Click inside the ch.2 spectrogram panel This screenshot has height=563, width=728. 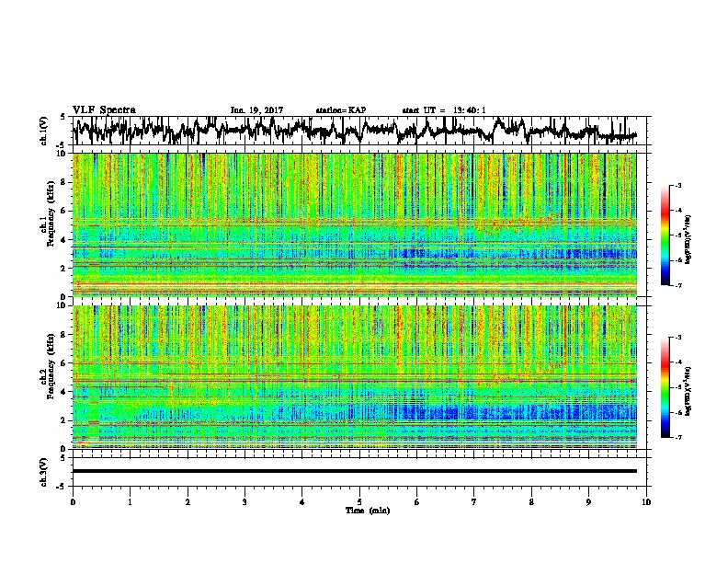click(x=355, y=377)
